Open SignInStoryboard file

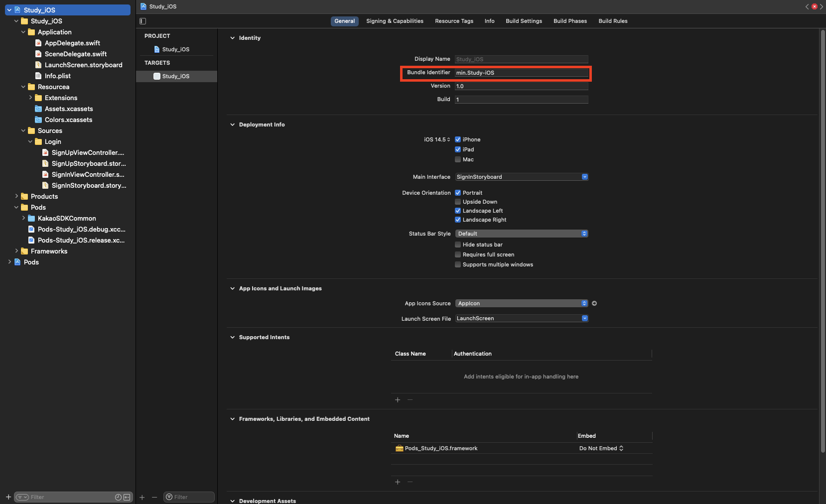point(89,185)
